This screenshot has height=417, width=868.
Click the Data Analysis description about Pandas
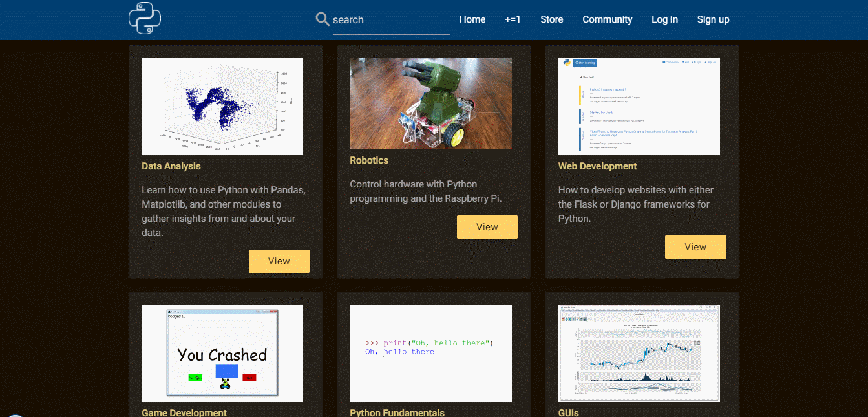224,211
